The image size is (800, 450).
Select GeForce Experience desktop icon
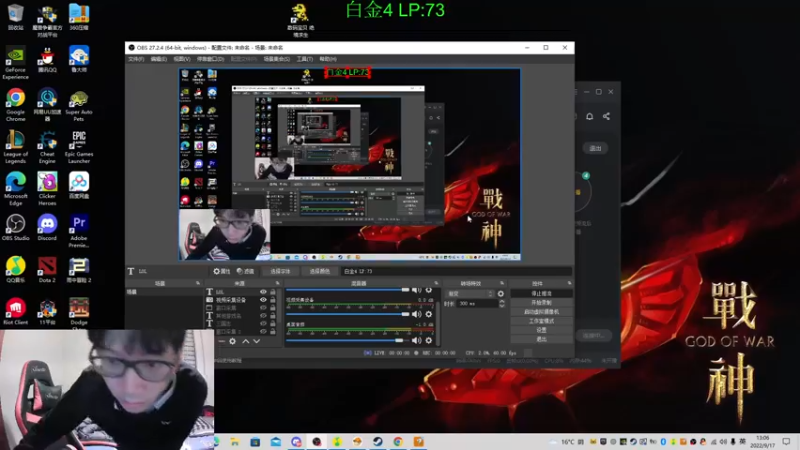[15, 63]
